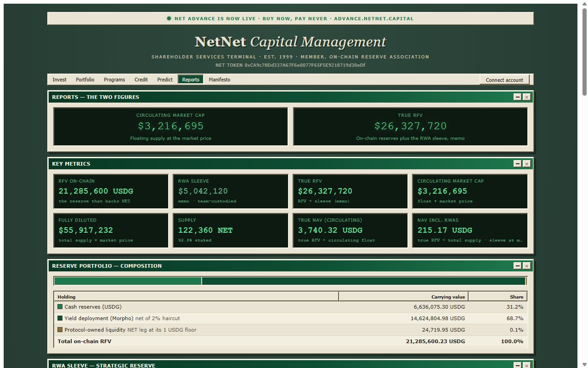This screenshot has width=588, height=368.
Task: Click the page vertical scrollbar thumb
Action: tap(584, 53)
